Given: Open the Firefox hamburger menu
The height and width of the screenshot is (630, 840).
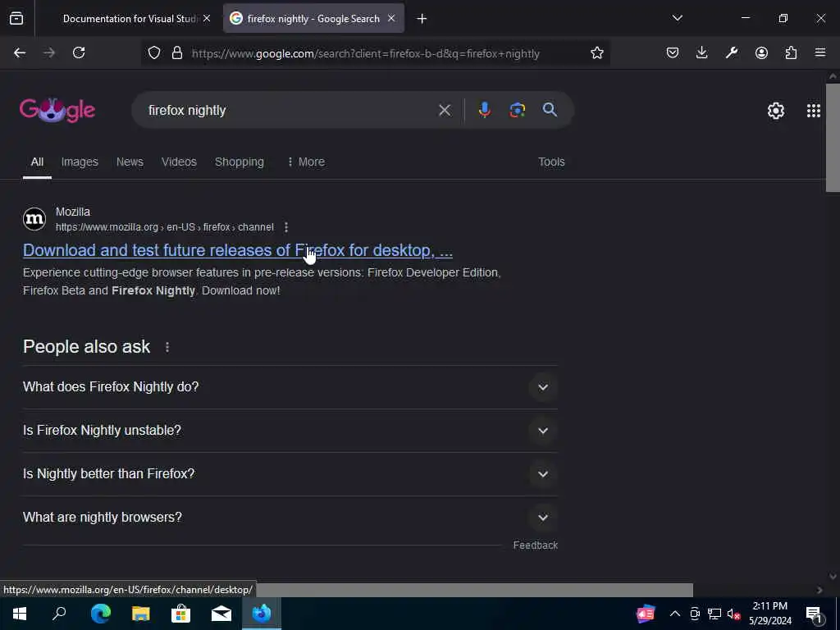Looking at the screenshot, I should click(x=820, y=52).
